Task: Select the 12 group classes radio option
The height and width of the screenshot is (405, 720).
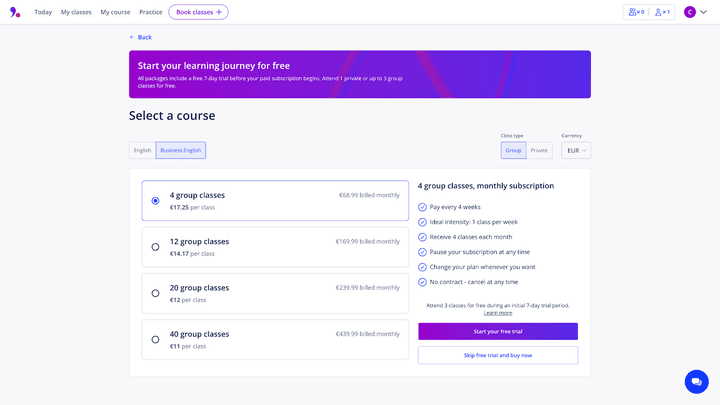Action: (155, 247)
